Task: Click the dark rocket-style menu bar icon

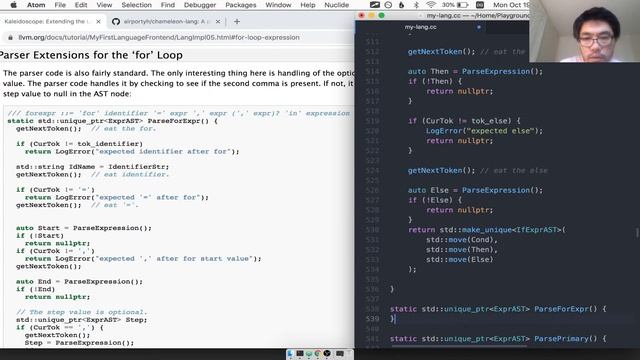Action: (x=374, y=5)
